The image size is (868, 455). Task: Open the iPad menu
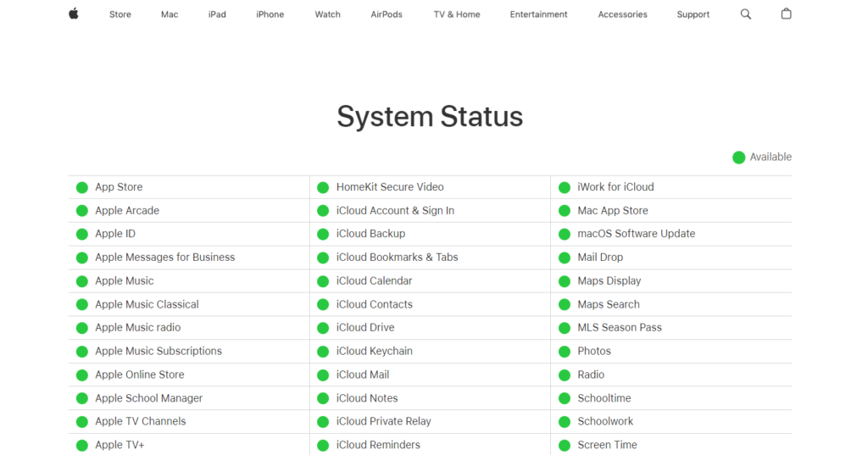[217, 14]
